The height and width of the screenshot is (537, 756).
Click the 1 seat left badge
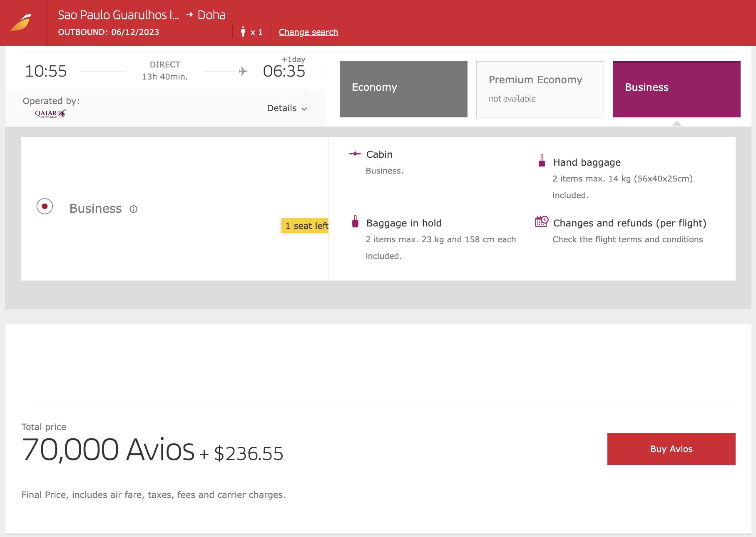pyautogui.click(x=305, y=226)
